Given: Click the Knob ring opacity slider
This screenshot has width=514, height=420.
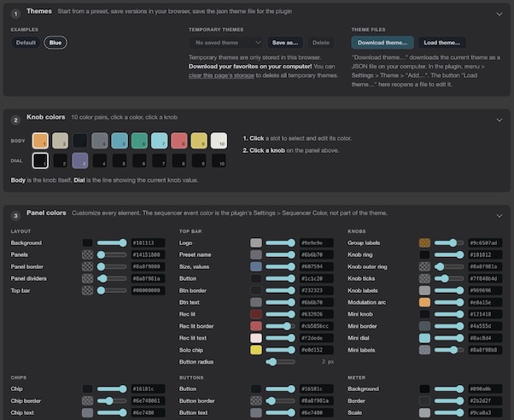Looking at the screenshot, I should point(449,254).
